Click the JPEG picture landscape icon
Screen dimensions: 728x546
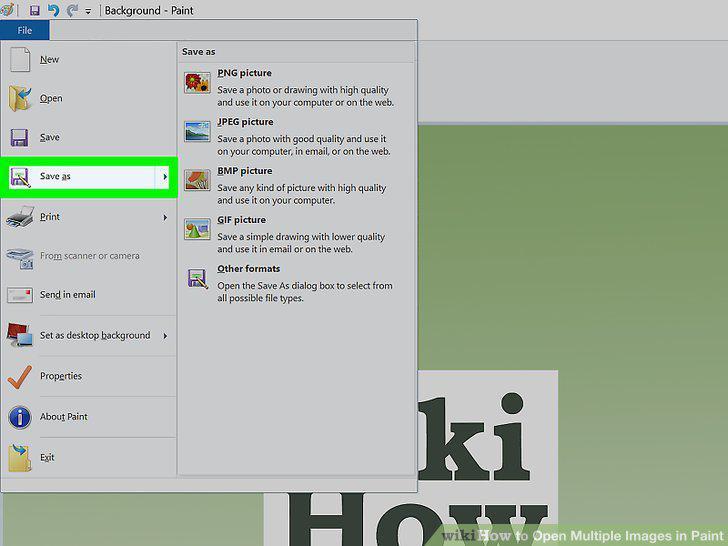tap(197, 132)
